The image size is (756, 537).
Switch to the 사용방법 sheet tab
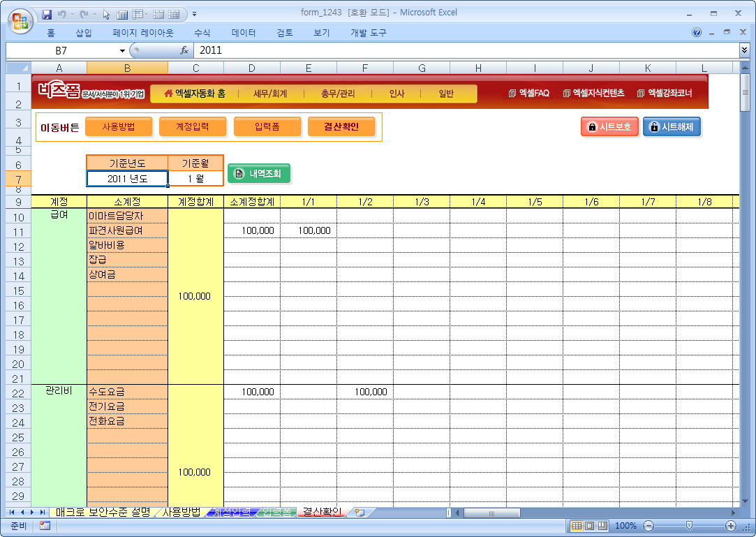point(181,512)
